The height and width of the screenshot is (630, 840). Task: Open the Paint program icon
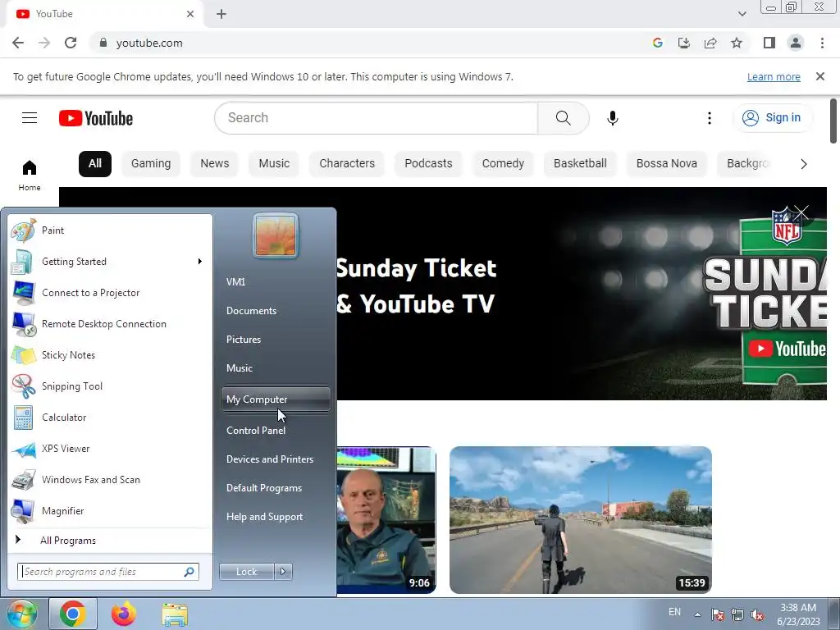pyautogui.click(x=24, y=231)
